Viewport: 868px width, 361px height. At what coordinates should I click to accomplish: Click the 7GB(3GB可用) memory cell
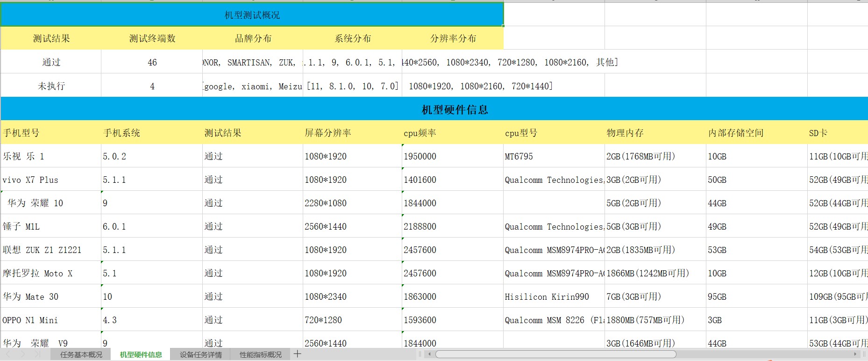(x=655, y=296)
